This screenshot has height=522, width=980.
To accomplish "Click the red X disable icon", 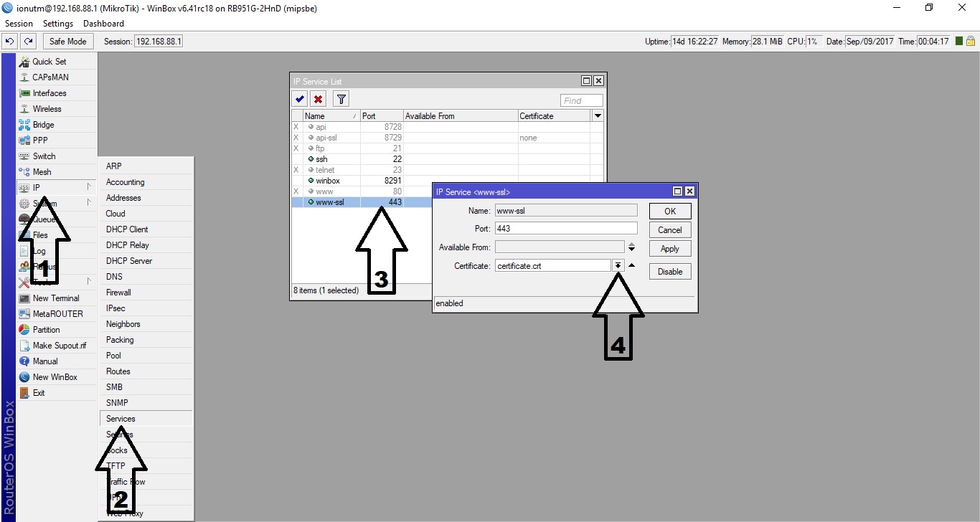I will click(x=318, y=100).
